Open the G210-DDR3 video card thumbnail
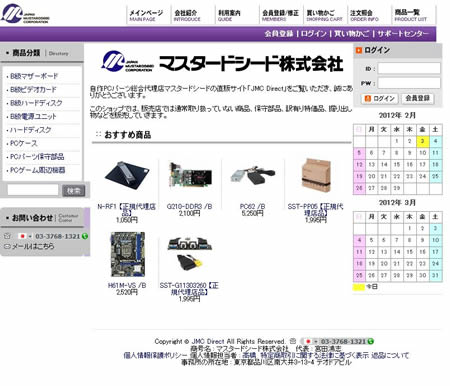Viewport: 450px width, 386px height. tap(190, 175)
